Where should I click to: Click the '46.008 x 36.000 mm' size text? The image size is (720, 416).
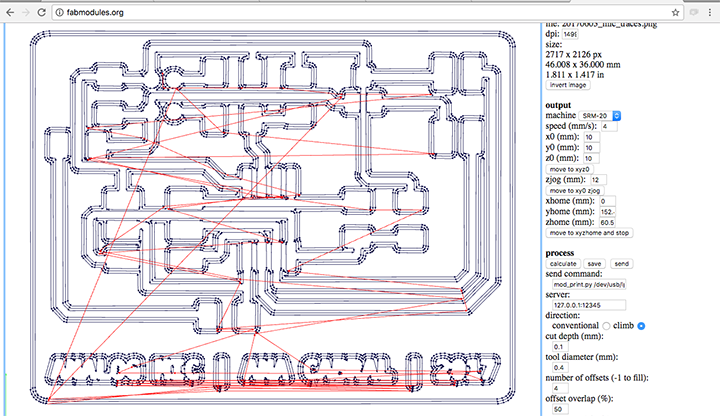[x=583, y=65]
